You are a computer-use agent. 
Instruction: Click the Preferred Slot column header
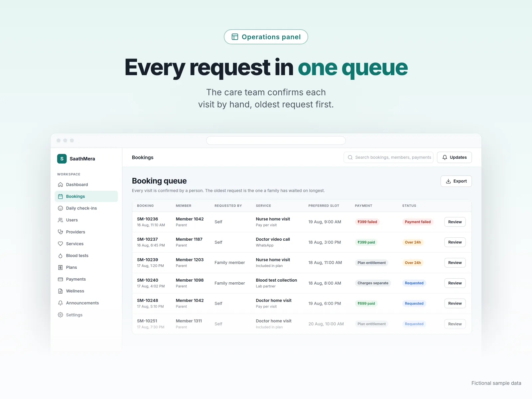click(x=324, y=205)
